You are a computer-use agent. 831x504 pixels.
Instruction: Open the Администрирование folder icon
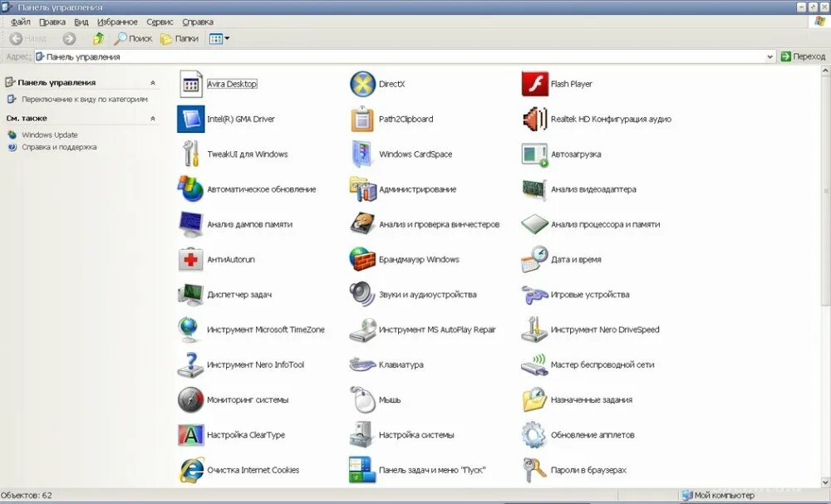(x=362, y=189)
